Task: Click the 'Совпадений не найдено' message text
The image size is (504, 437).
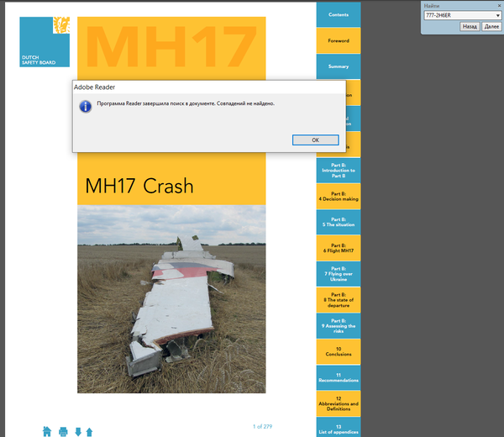Action: point(245,103)
